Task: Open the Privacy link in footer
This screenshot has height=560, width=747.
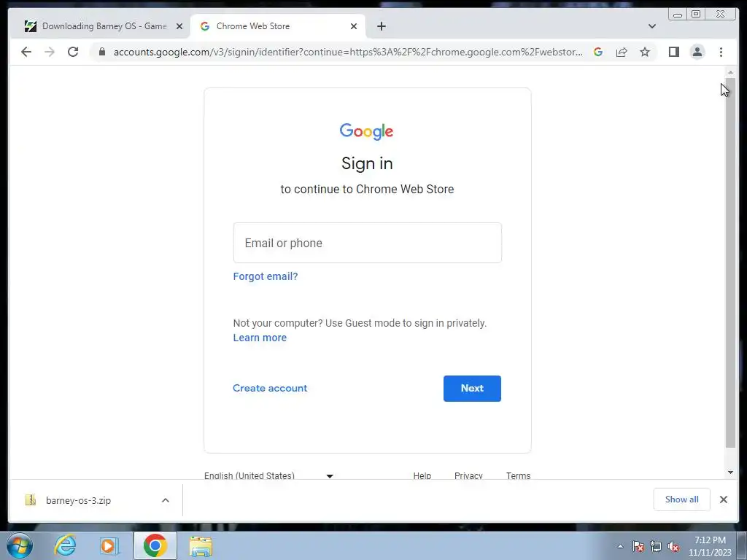Action: tap(468, 475)
